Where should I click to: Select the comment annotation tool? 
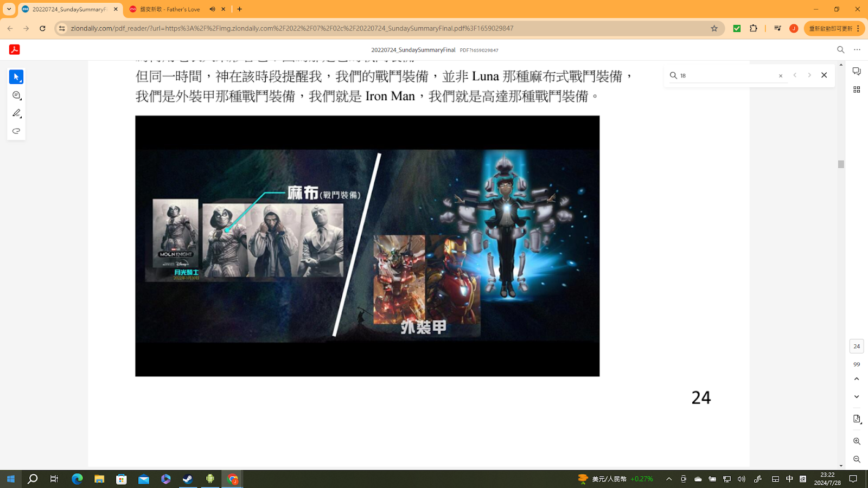point(16,95)
